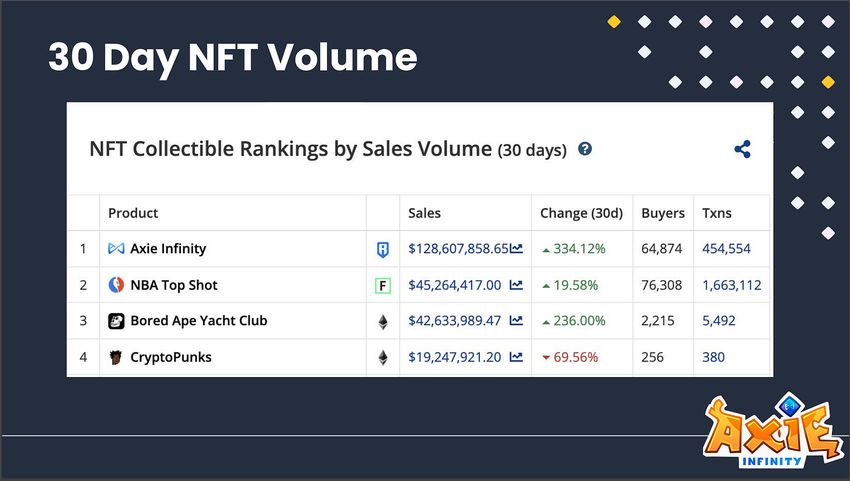This screenshot has width=850, height=481.
Task: Click the Axie Infinity logo in corner
Action: tap(768, 431)
